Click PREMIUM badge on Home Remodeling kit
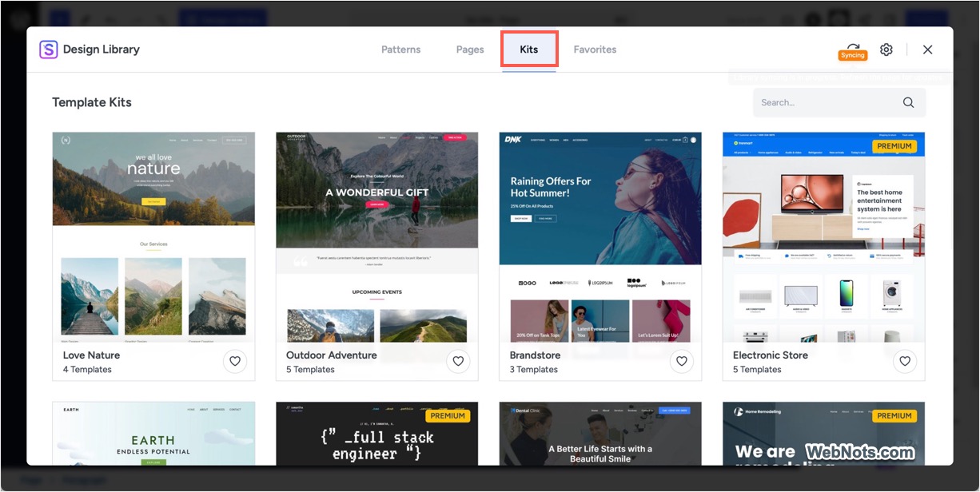The height and width of the screenshot is (492, 980). click(894, 415)
